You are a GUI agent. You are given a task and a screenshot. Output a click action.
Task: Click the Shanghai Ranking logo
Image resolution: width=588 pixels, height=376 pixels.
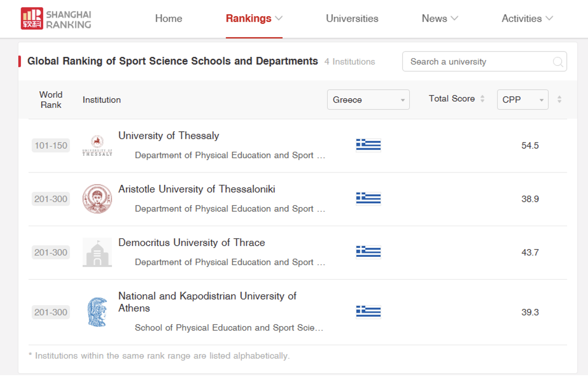(x=56, y=19)
